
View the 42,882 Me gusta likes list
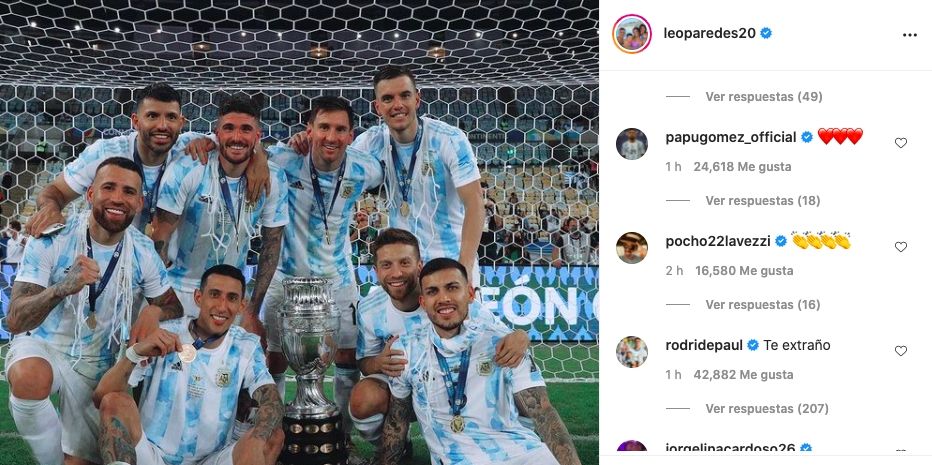744,375
